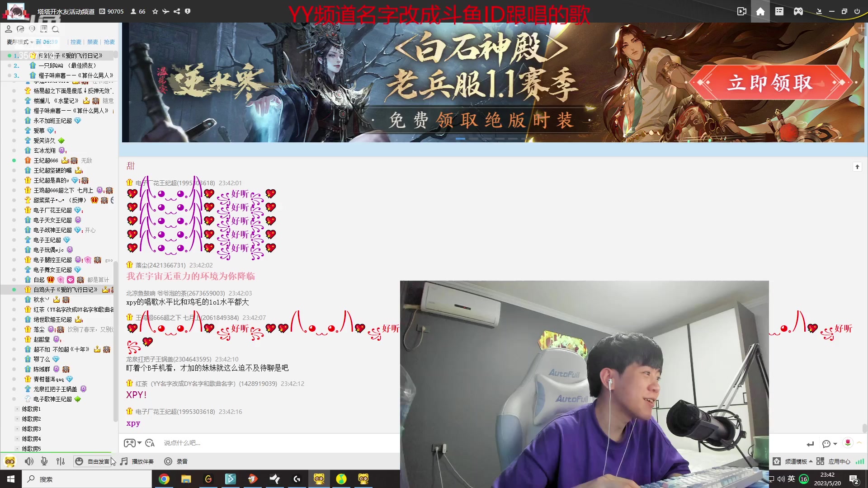868x488 pixels.
Task: Click the flower gift icon near chat input
Action: tap(848, 443)
